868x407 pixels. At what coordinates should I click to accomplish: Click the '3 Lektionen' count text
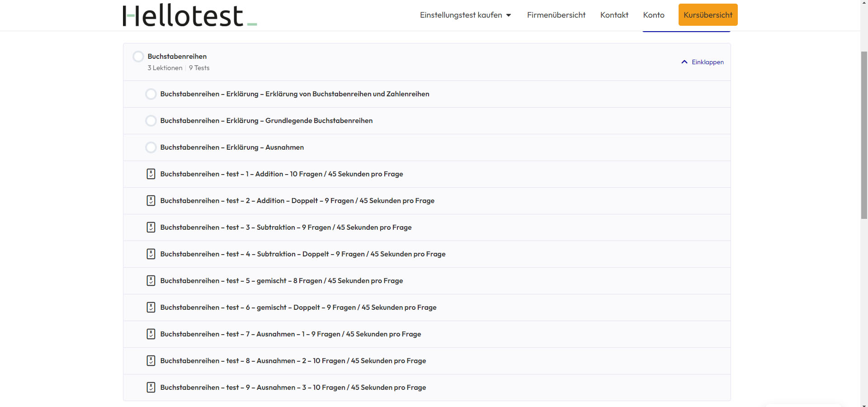click(165, 68)
